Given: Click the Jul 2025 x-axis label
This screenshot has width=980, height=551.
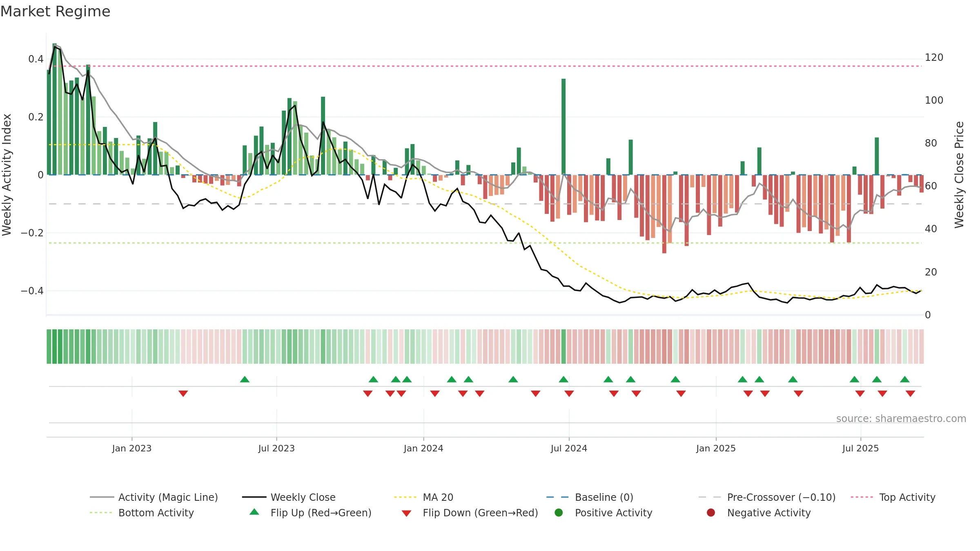Looking at the screenshot, I should tap(860, 448).
